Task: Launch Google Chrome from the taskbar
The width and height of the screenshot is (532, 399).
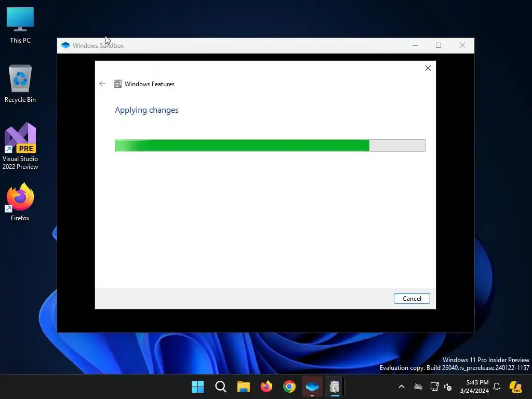Action: click(x=289, y=387)
